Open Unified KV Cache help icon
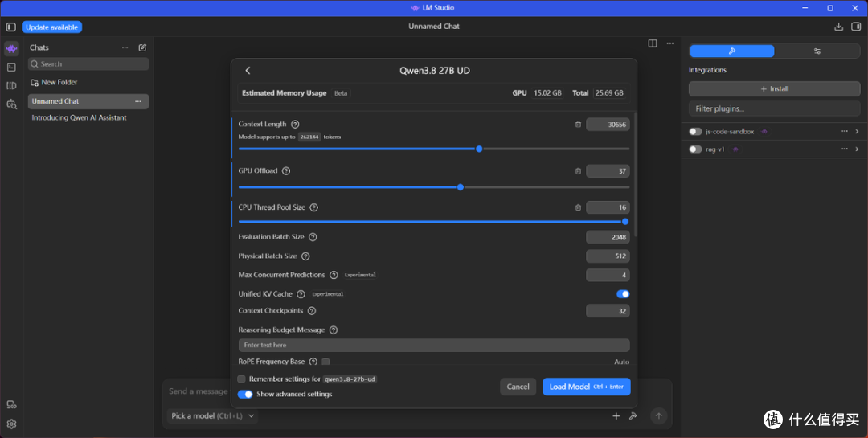The image size is (868, 438). 301,294
